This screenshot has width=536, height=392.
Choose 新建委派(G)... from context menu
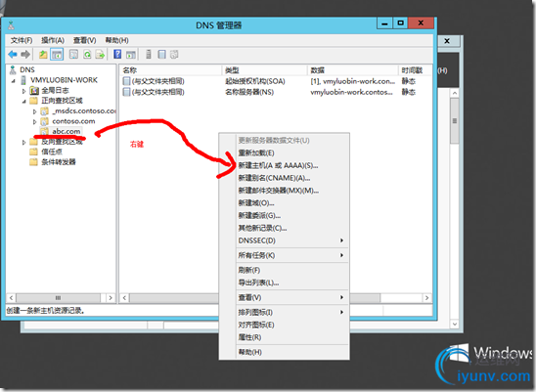coord(259,215)
